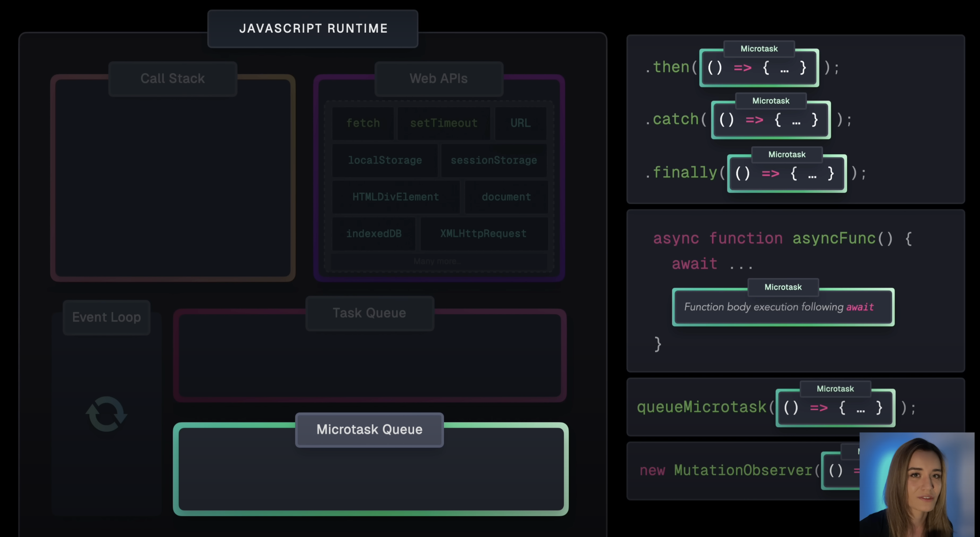The image size is (980, 537).
Task: Click the document API tile
Action: coord(506,197)
